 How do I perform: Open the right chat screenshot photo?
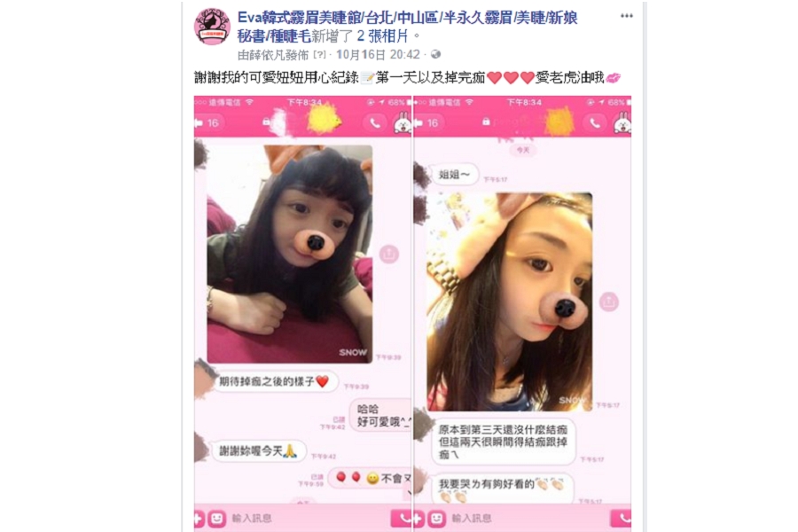pos(522,314)
